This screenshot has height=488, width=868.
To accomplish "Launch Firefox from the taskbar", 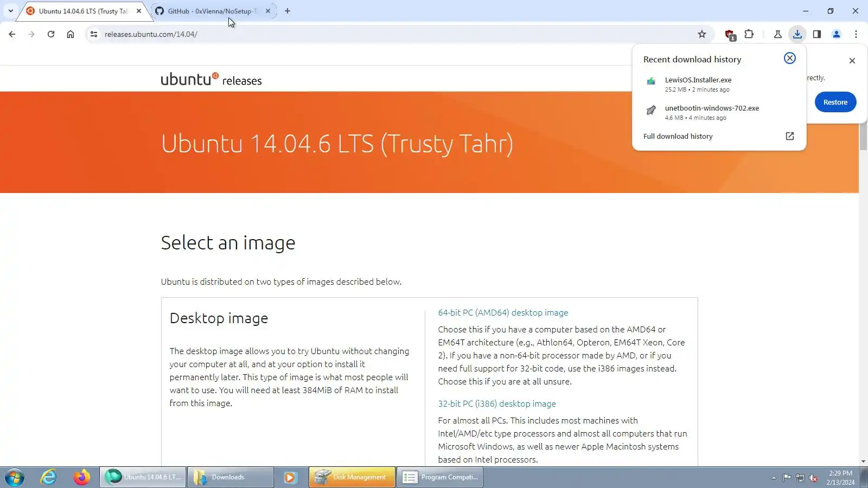I will point(82,477).
